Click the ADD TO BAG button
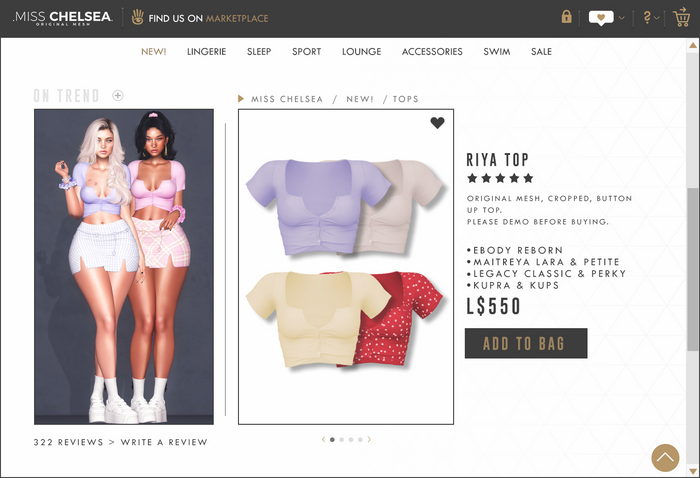 click(526, 343)
